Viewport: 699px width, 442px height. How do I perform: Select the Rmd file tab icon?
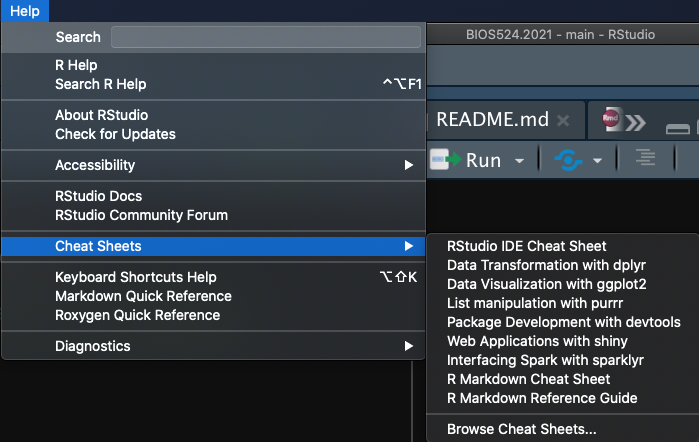612,119
